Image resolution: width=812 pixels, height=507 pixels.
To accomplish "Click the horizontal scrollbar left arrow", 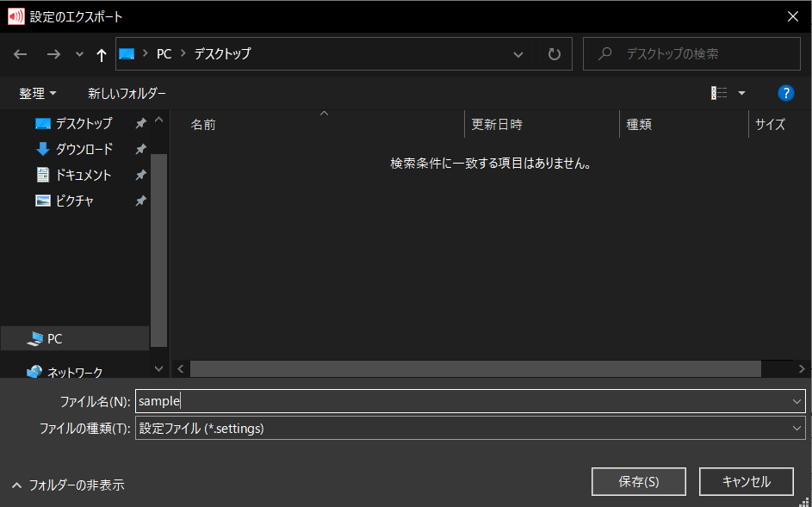I will pyautogui.click(x=181, y=368).
